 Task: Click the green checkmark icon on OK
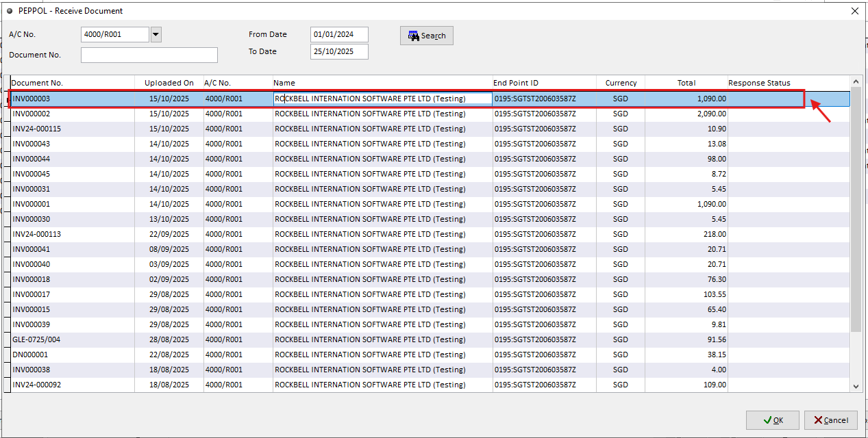coord(766,420)
